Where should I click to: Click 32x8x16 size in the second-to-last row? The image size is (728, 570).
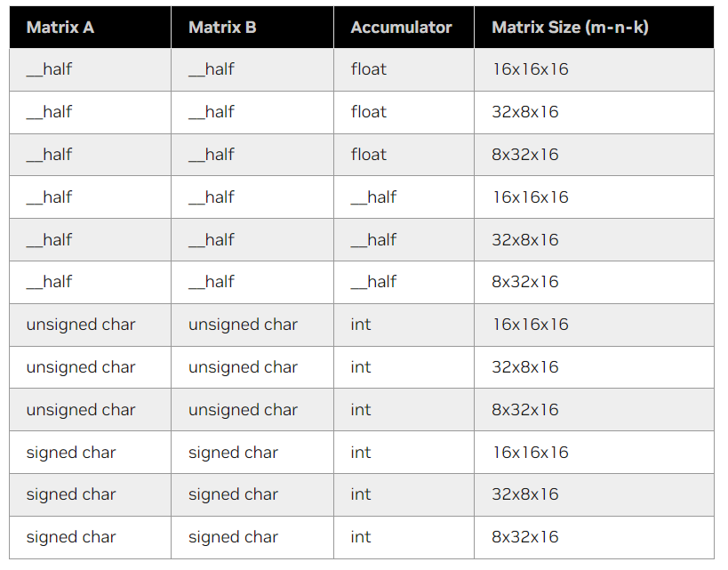[525, 494]
